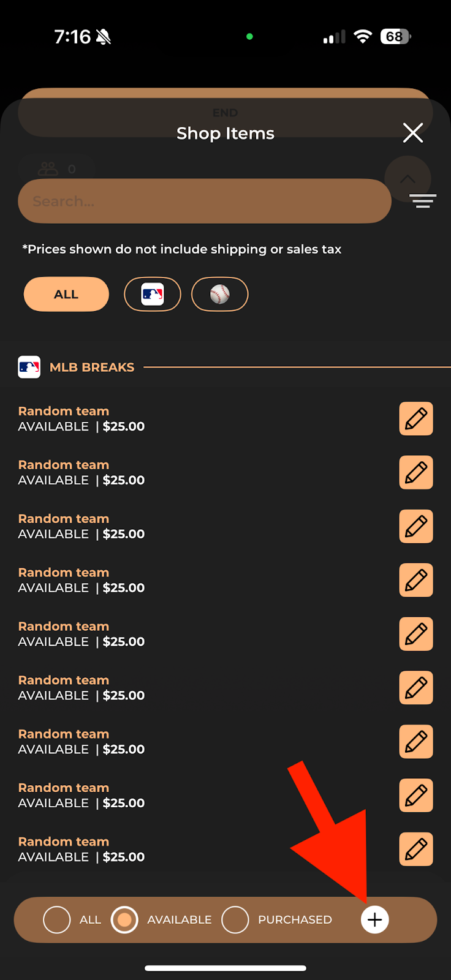This screenshot has height=980, width=451.
Task: Tap the Search input field
Action: [x=205, y=202]
